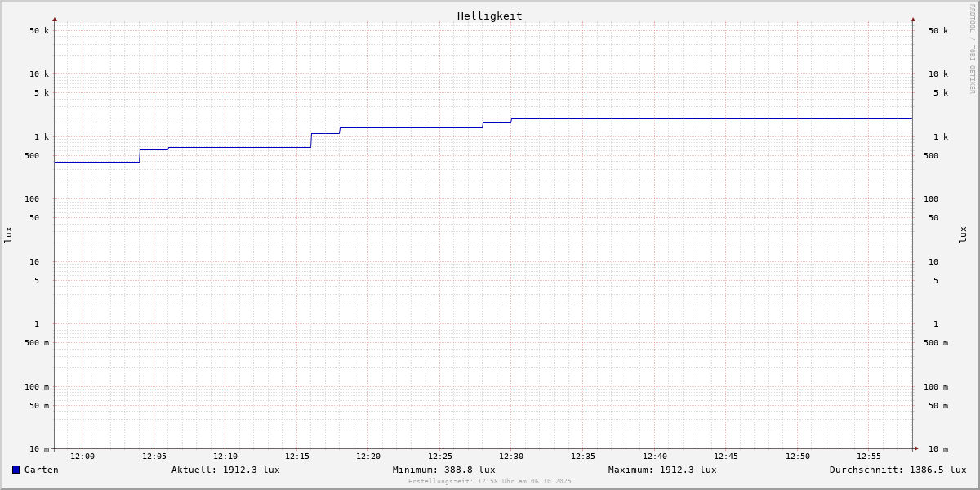This screenshot has height=490, width=980.
Task: Click the 12:15 time axis label
Action: (x=297, y=457)
